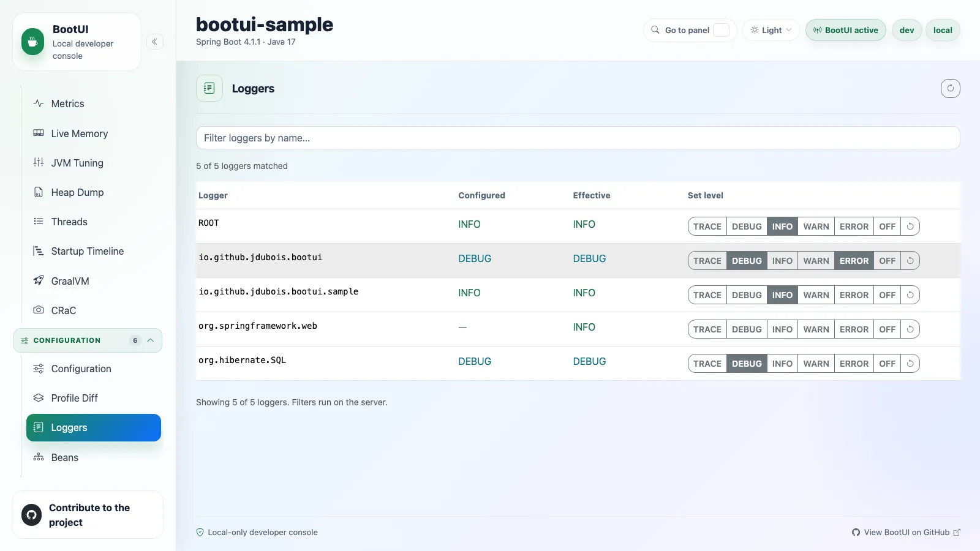Set ROOT logger to OFF

point(887,227)
